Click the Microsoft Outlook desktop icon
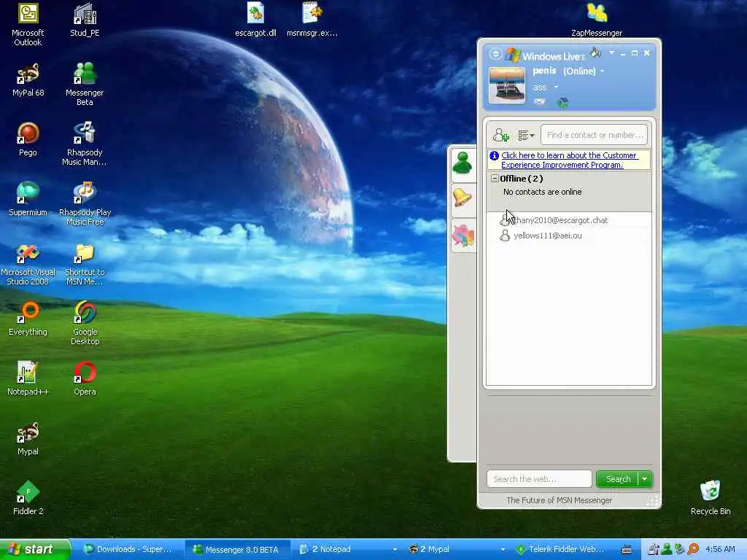 28,24
